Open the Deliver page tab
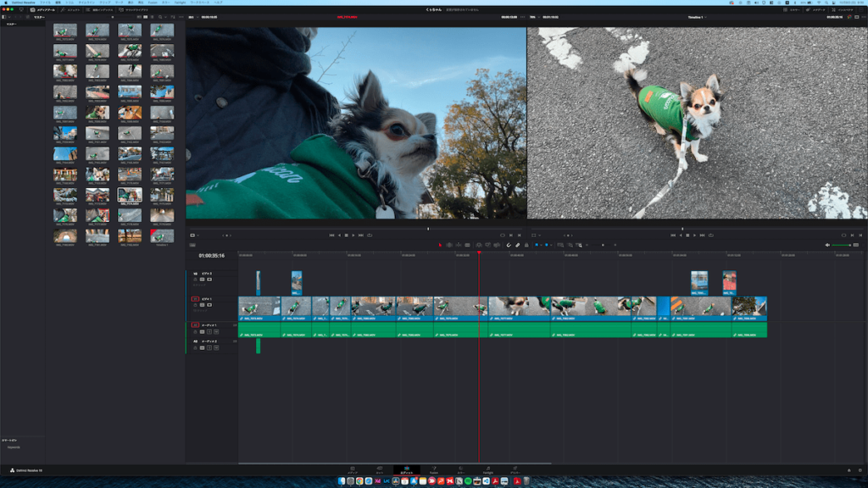 [x=515, y=470]
